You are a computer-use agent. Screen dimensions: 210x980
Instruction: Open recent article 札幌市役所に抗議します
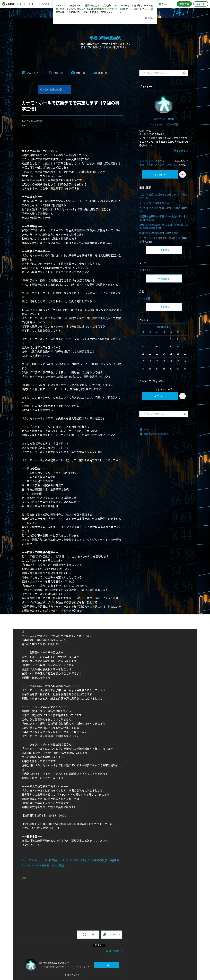click(x=159, y=233)
